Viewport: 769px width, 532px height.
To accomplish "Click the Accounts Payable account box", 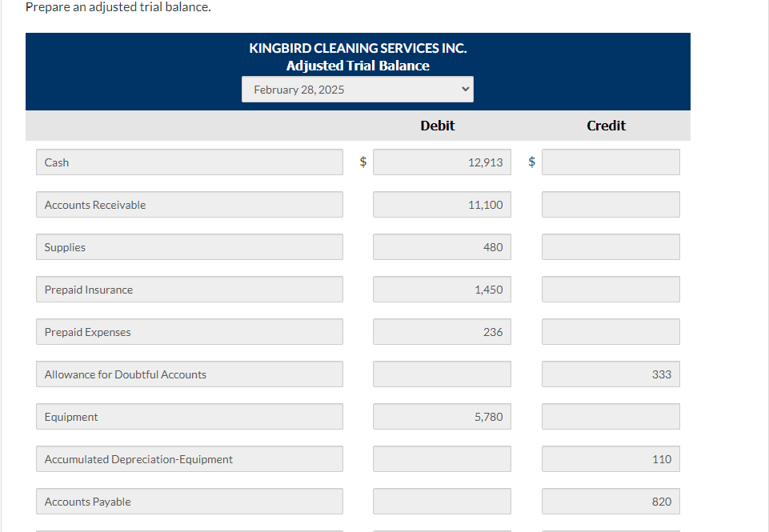I will tap(189, 501).
